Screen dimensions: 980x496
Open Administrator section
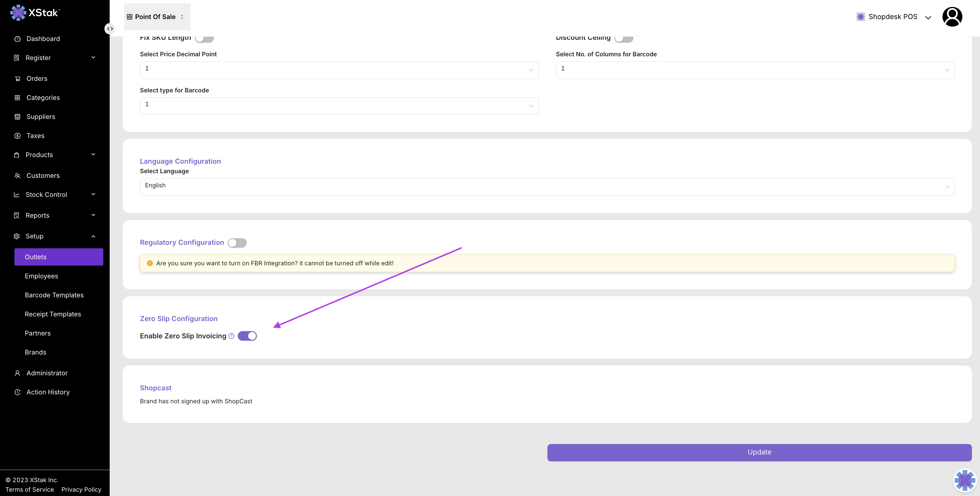(x=47, y=373)
